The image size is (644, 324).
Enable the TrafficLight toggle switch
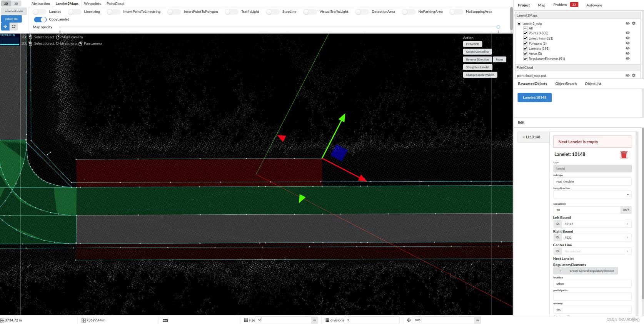232,12
